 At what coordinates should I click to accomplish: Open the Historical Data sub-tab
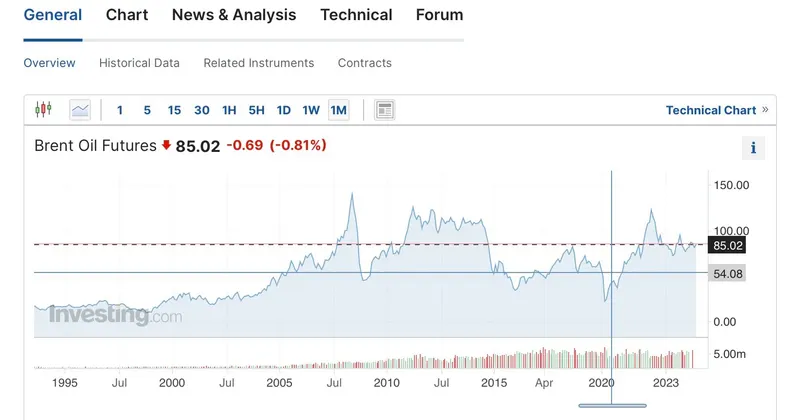click(x=139, y=63)
